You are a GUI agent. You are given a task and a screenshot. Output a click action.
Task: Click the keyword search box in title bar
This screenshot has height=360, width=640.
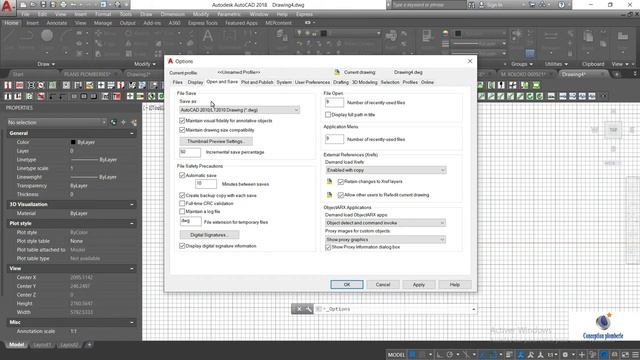429,5
